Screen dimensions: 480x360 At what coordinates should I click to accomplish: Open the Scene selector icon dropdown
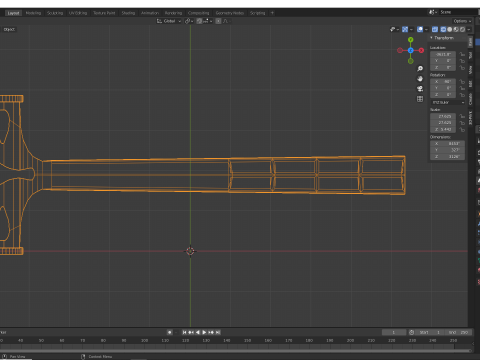[x=433, y=12]
